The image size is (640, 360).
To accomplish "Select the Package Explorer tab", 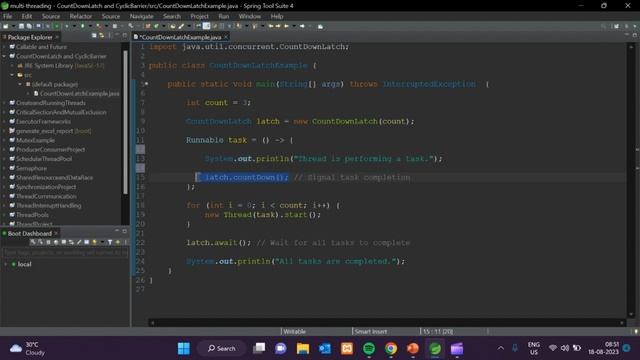I will [30, 37].
